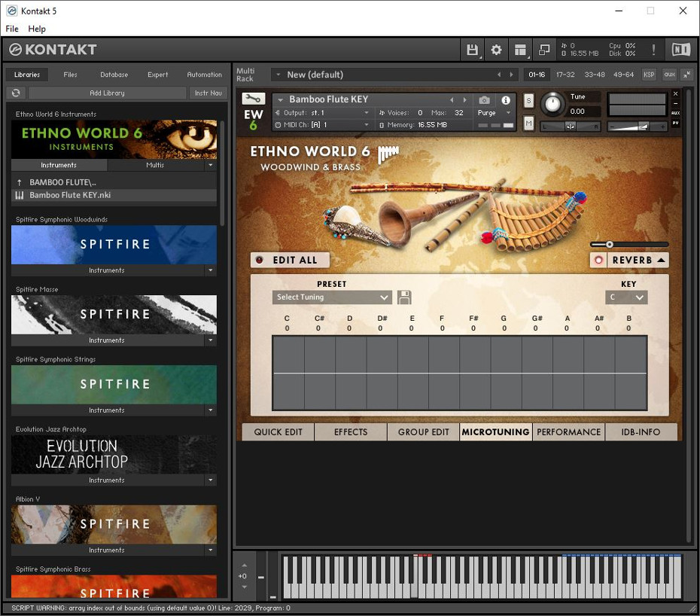Minimize the Bamboo Flute instrument header
This screenshot has width=700, height=616.
tap(675, 103)
